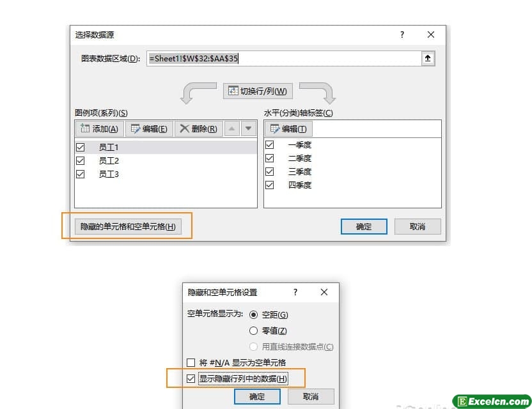Collapse the chart data range selector
This screenshot has width=532, height=409.
click(x=428, y=58)
